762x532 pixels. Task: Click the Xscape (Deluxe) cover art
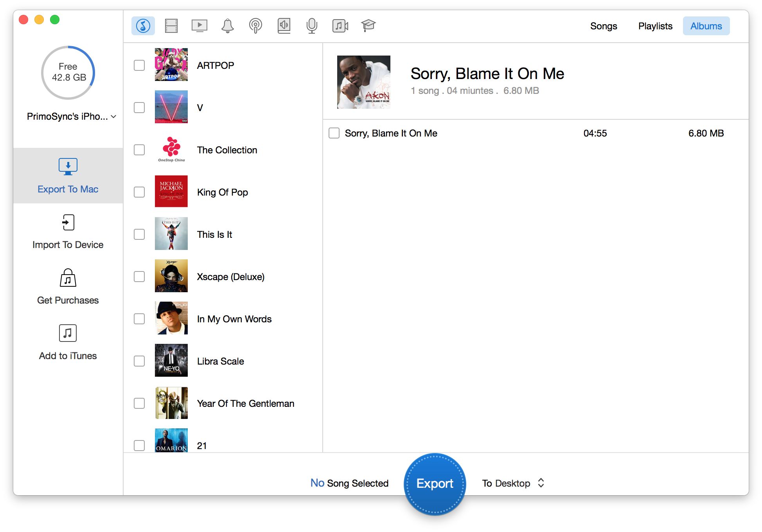click(x=171, y=276)
